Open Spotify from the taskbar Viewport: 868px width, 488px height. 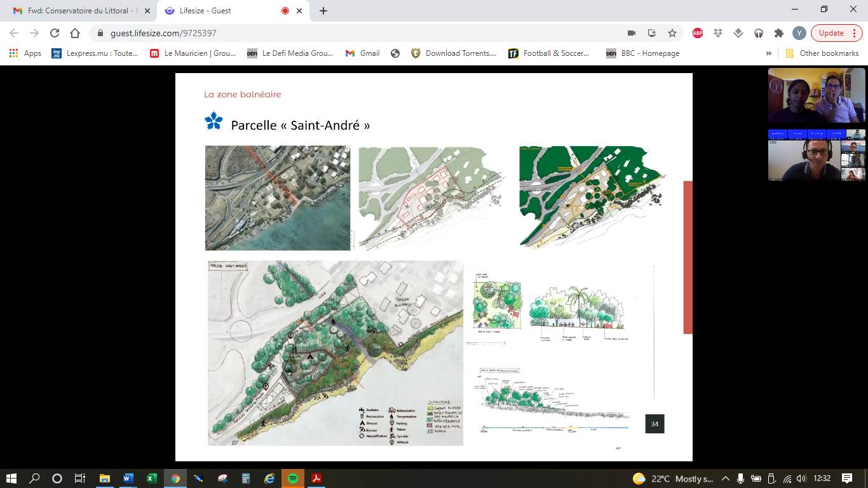292,478
